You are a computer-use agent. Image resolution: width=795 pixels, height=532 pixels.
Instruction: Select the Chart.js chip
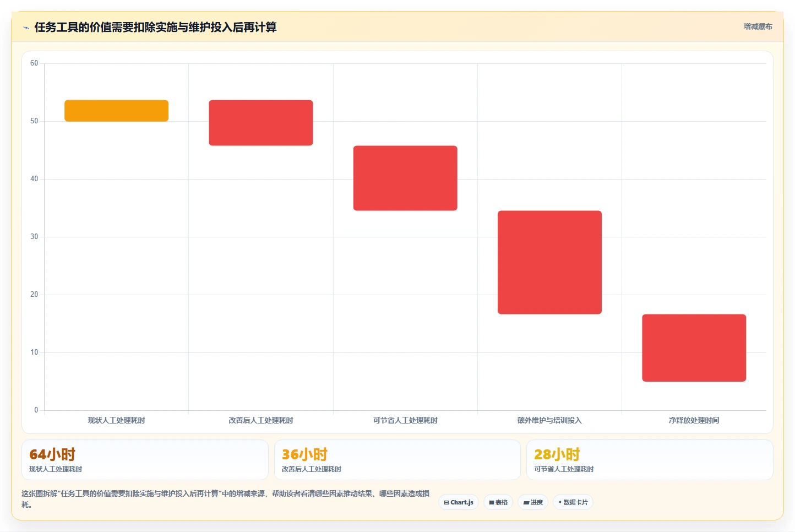click(x=459, y=502)
